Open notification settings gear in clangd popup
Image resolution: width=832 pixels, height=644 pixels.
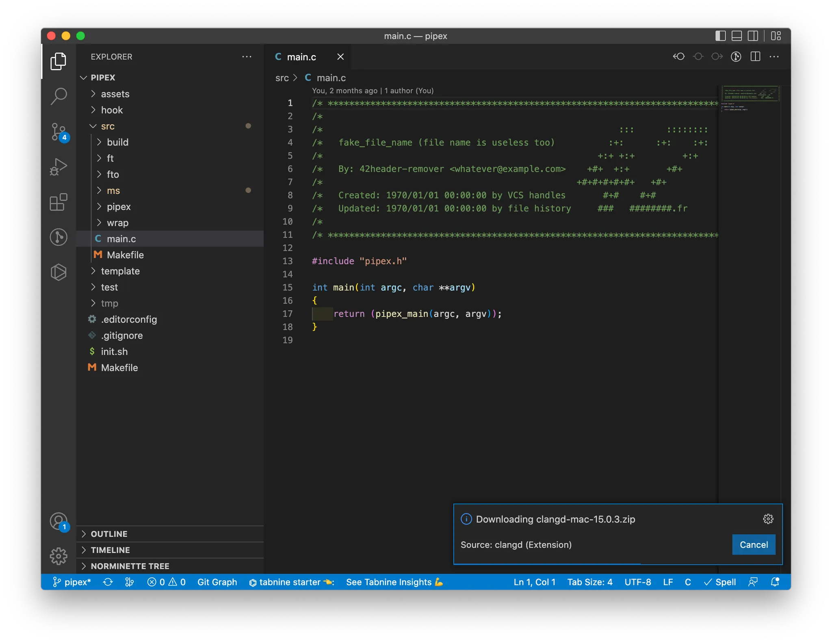click(x=768, y=519)
